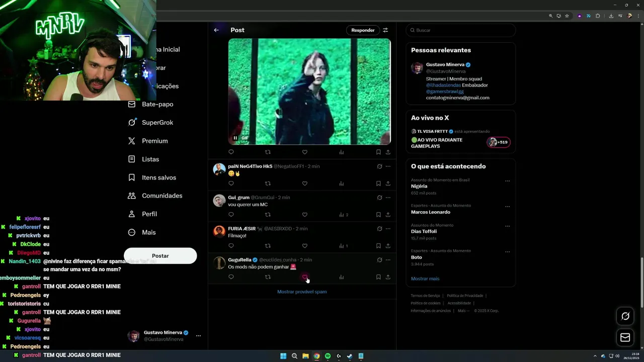Open Comunidades in sidebar
Viewport: 644px width, 362px height.
tap(155, 196)
